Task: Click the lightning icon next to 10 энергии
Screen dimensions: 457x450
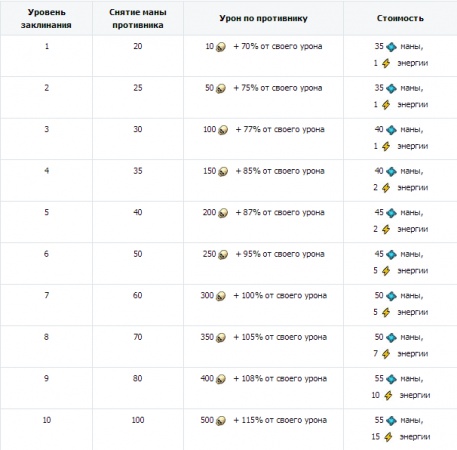Action: pyautogui.click(x=388, y=396)
